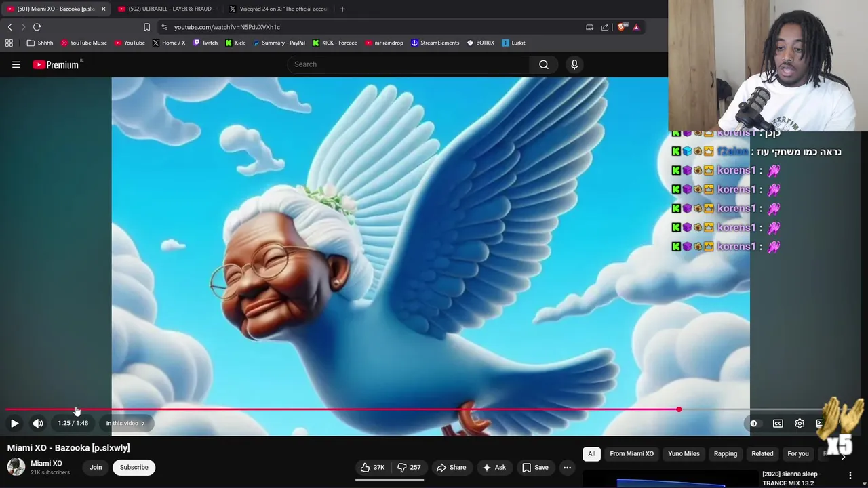Switch to ULTRAKILL - LAYER & FRAUD tab

(x=166, y=9)
